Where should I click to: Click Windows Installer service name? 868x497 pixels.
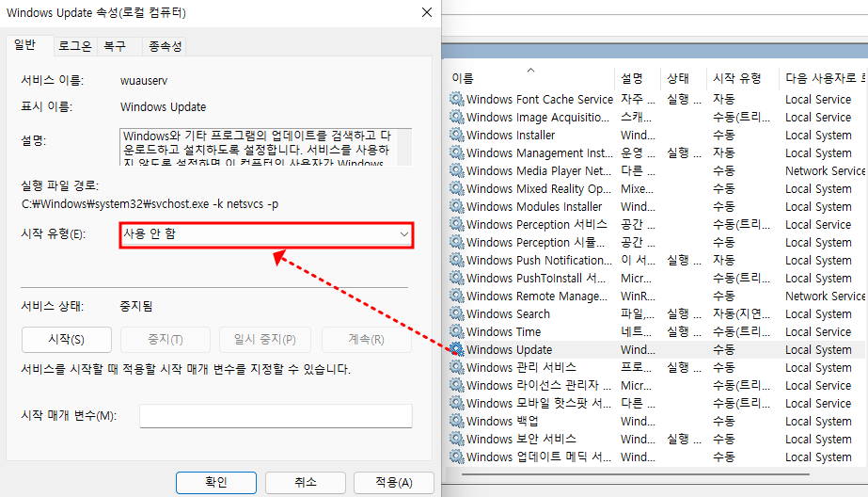click(511, 135)
